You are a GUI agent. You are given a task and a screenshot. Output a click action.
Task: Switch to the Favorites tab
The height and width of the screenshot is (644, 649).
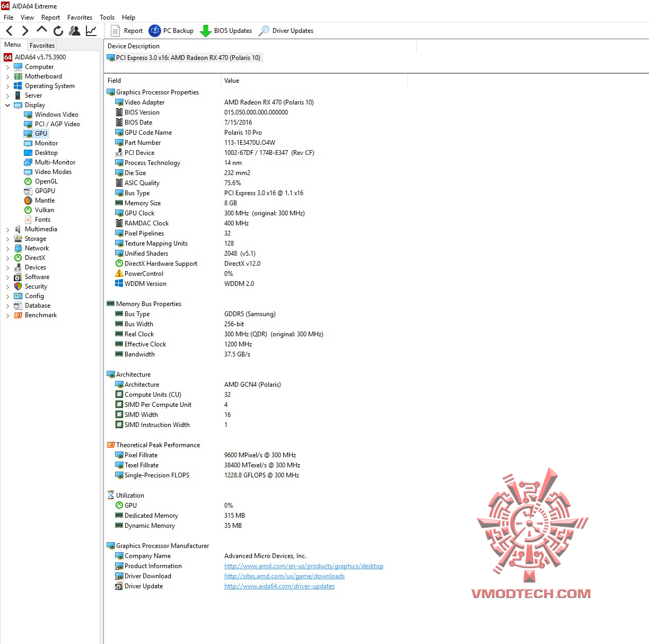pyautogui.click(x=42, y=46)
